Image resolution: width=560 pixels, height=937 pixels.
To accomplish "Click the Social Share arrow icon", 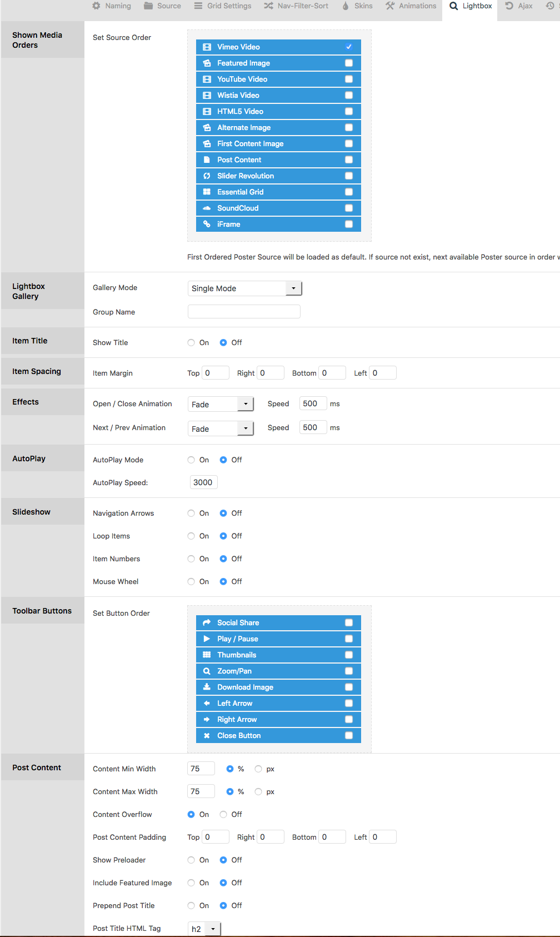I will 207,623.
